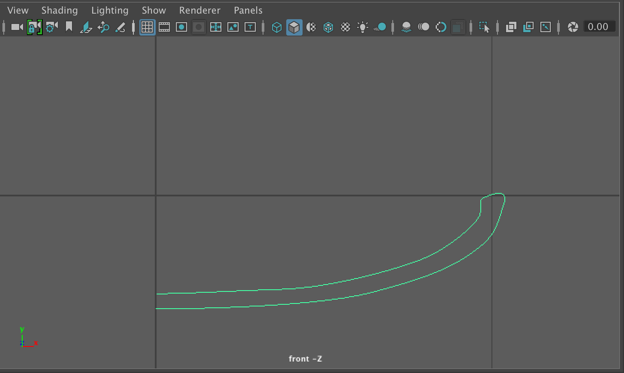Toggle the Safe Title icon
This screenshot has height=373, width=624.
click(250, 27)
